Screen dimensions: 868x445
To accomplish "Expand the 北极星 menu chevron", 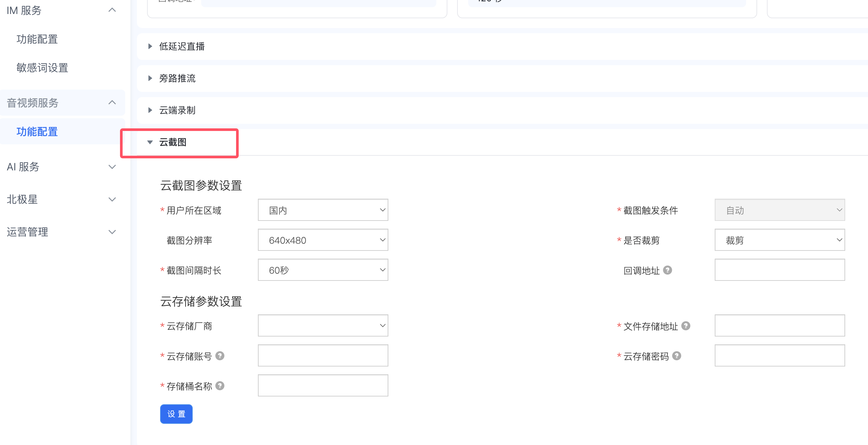I will click(x=112, y=199).
